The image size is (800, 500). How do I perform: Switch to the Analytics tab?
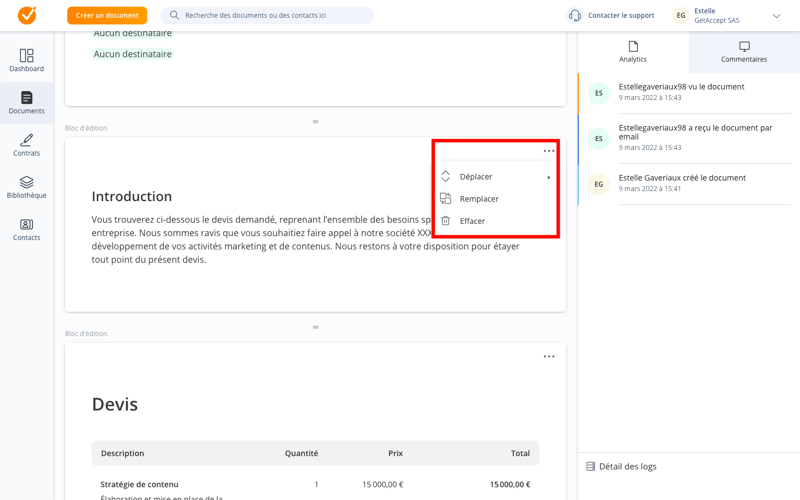coord(633,52)
